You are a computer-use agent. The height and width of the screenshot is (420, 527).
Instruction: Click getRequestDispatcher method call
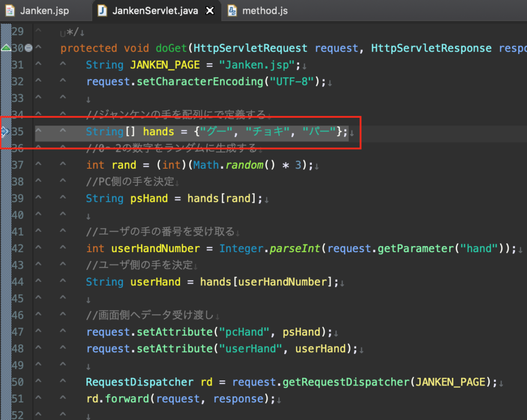point(345,382)
